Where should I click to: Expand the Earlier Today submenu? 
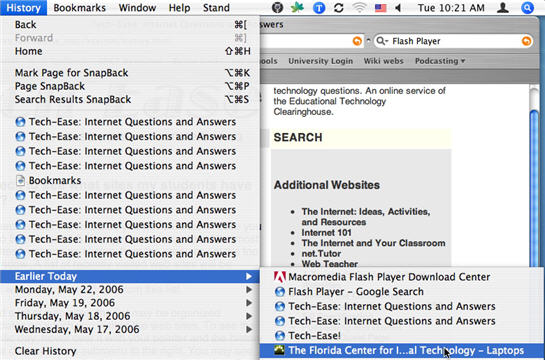pos(130,276)
